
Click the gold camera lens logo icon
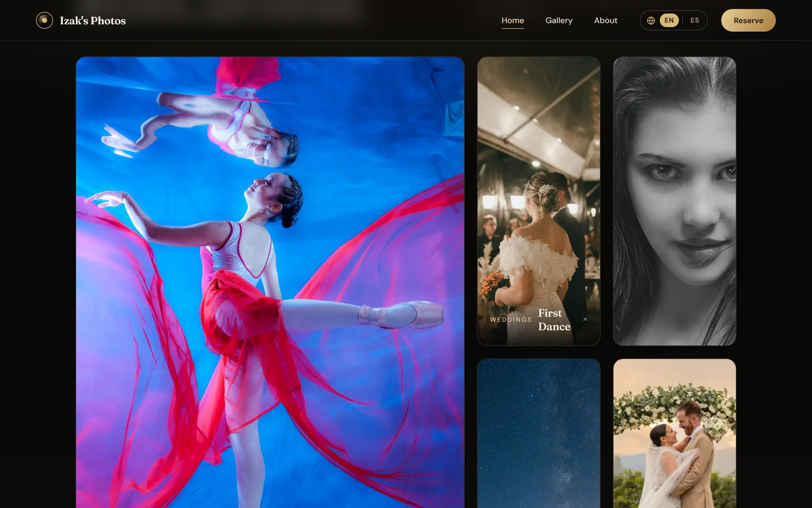[x=44, y=20]
